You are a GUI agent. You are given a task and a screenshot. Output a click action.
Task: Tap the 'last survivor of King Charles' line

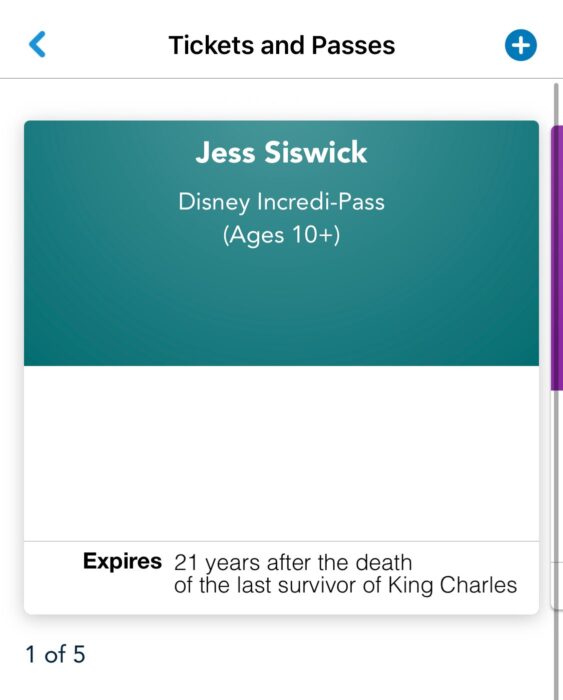(x=345, y=585)
